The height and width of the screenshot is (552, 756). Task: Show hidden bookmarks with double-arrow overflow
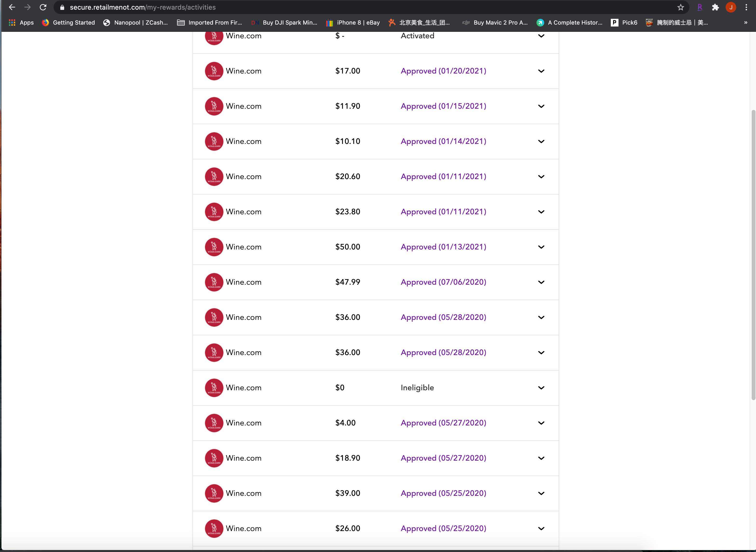pyautogui.click(x=745, y=22)
